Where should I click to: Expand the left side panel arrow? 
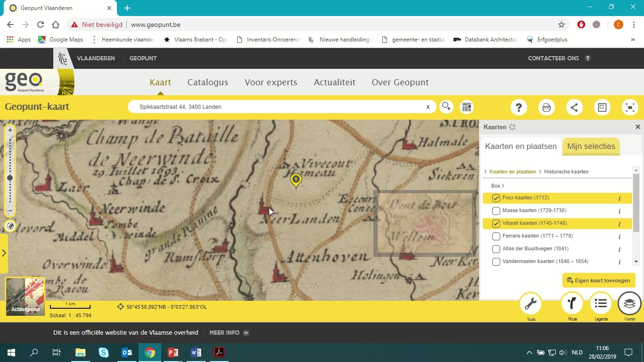pyautogui.click(x=4, y=253)
